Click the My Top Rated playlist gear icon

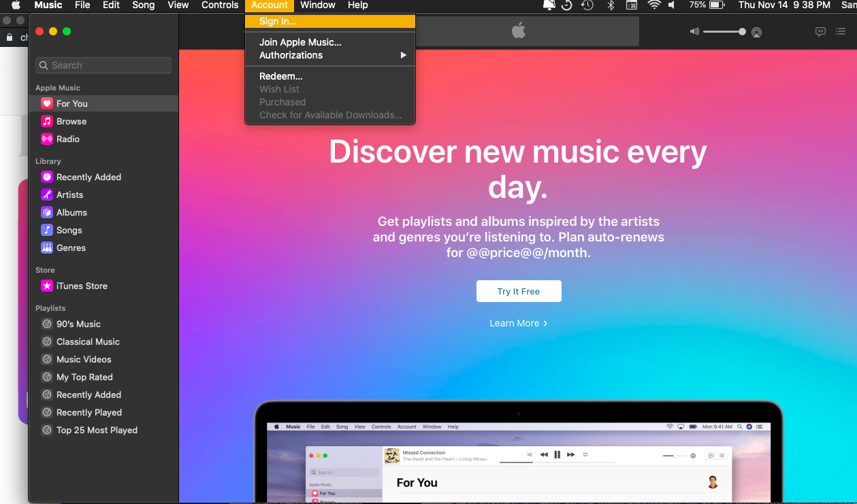[46, 377]
